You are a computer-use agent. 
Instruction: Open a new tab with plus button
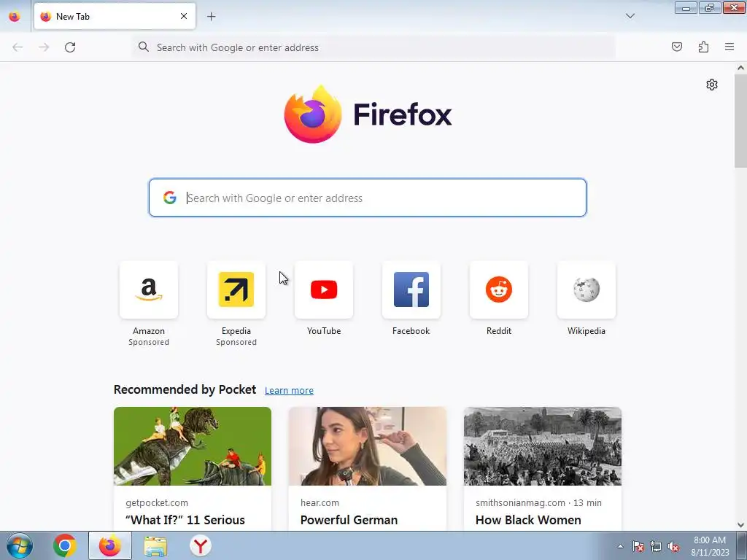[211, 17]
